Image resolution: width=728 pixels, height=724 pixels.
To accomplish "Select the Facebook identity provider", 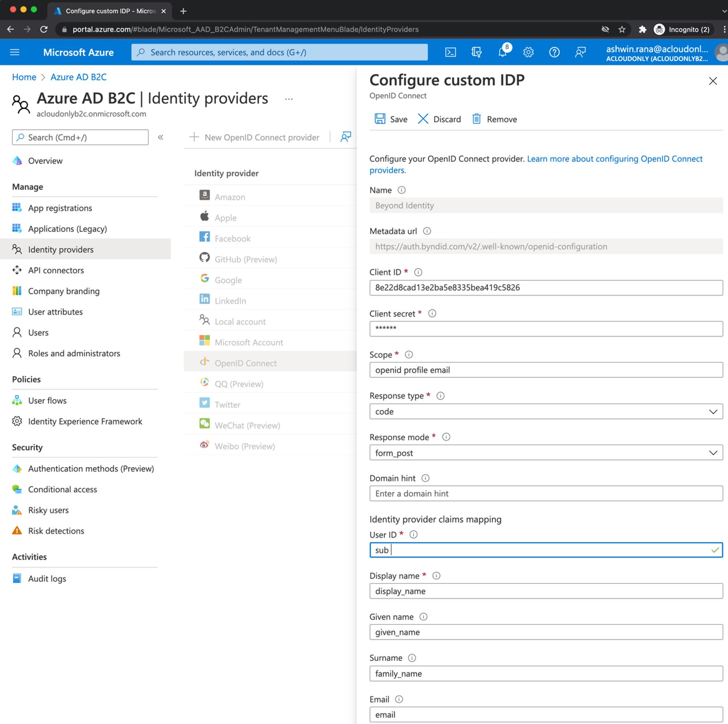I will (232, 238).
